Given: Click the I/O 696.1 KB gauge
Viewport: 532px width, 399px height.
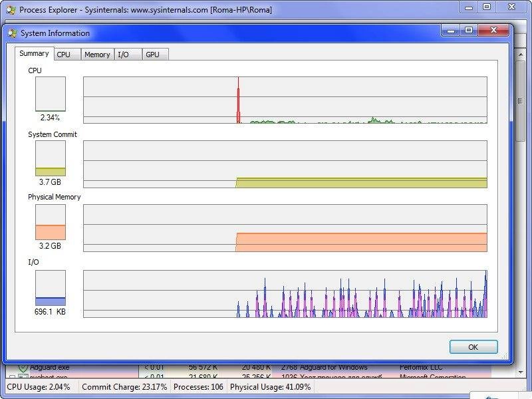Looking at the screenshot, I should [x=51, y=288].
